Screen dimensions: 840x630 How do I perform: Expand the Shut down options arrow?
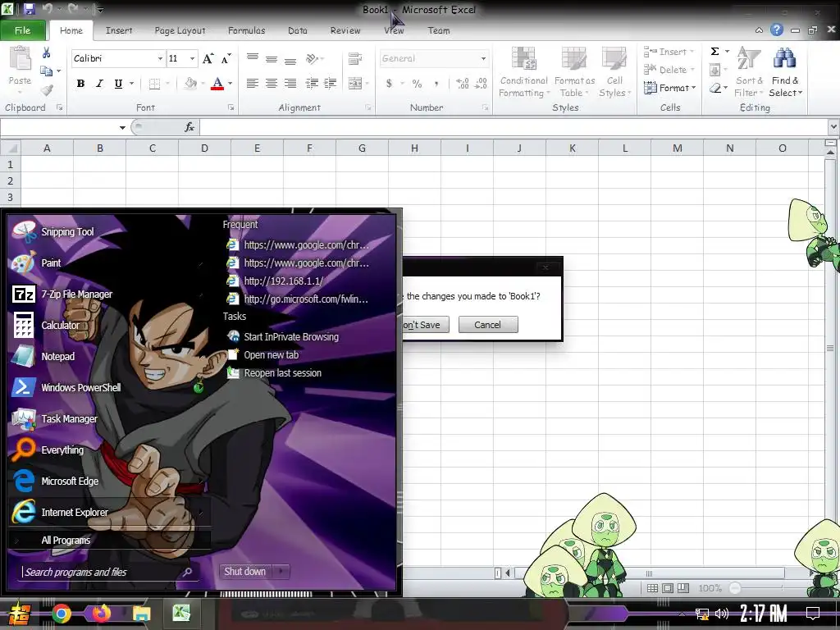pos(281,572)
